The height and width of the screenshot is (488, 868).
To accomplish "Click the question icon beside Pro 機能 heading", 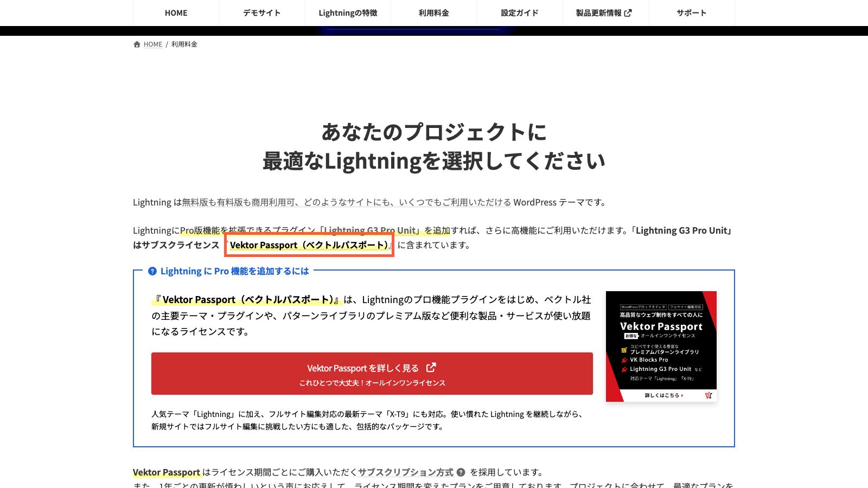I will 152,271.
